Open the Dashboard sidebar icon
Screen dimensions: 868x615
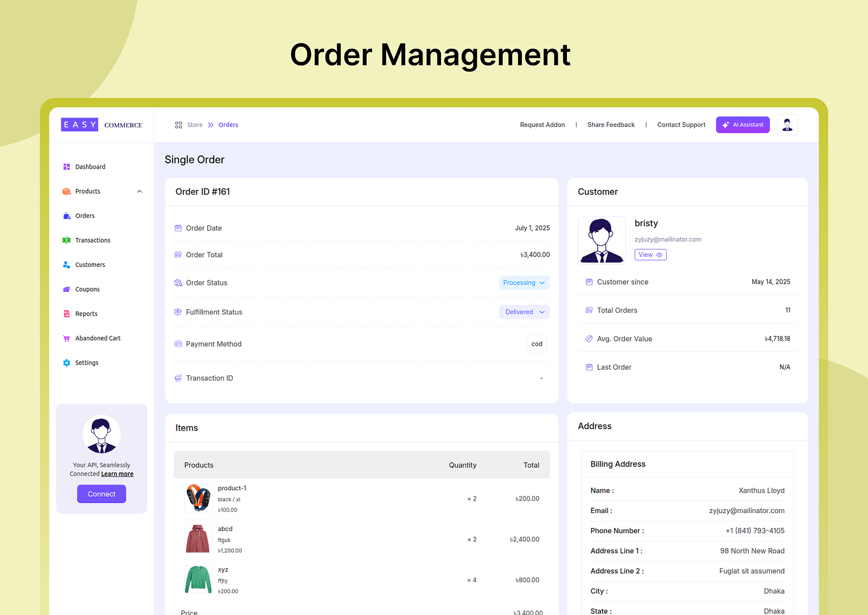(67, 167)
